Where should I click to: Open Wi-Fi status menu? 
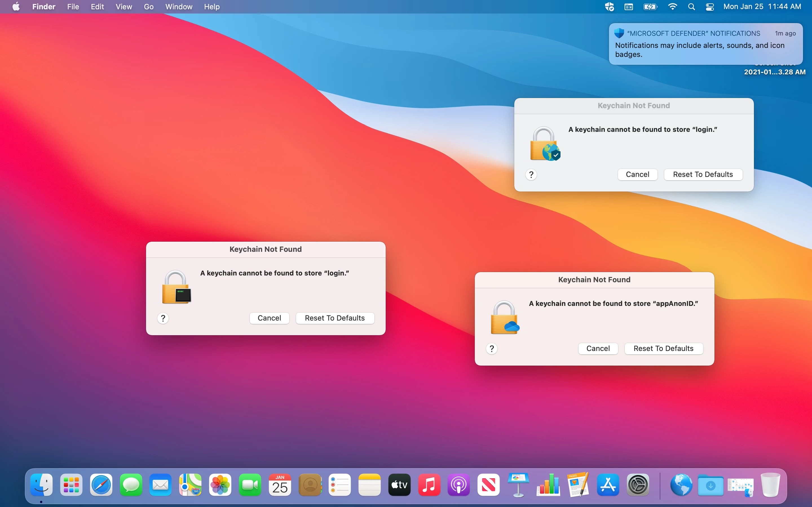click(672, 7)
